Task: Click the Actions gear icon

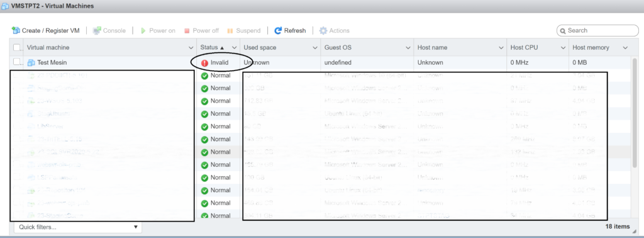Action: (x=323, y=30)
